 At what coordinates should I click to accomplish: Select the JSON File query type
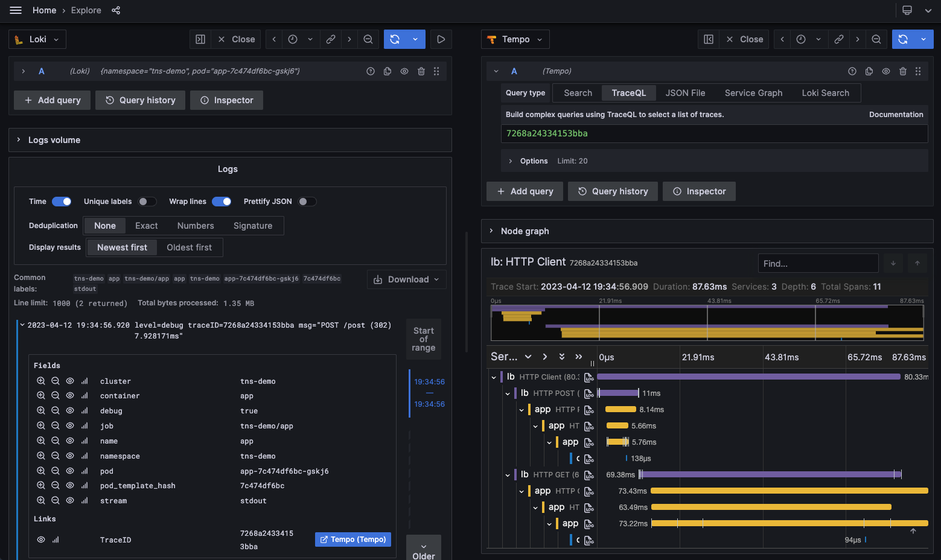tap(685, 93)
